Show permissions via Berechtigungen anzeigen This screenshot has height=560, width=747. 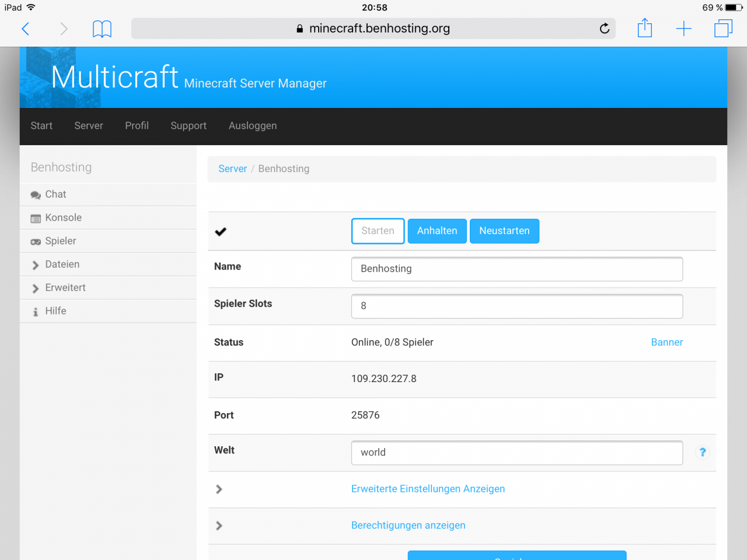click(408, 525)
